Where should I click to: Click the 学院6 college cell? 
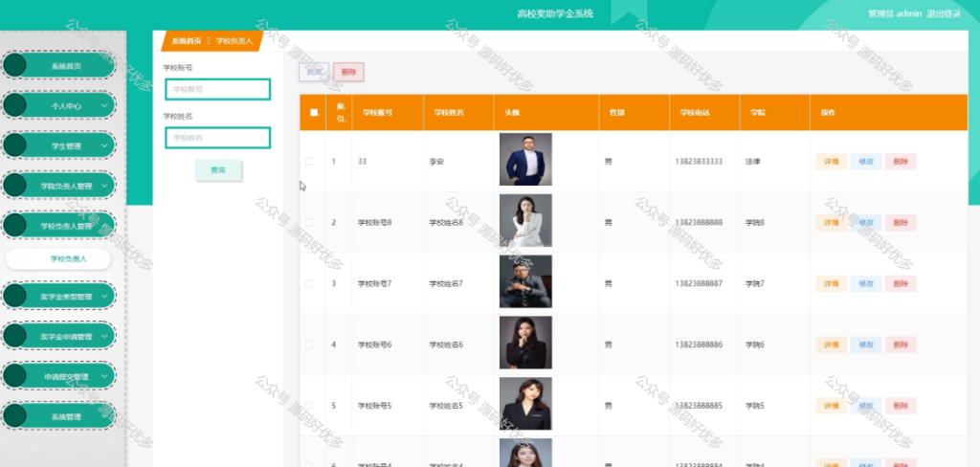(755, 345)
